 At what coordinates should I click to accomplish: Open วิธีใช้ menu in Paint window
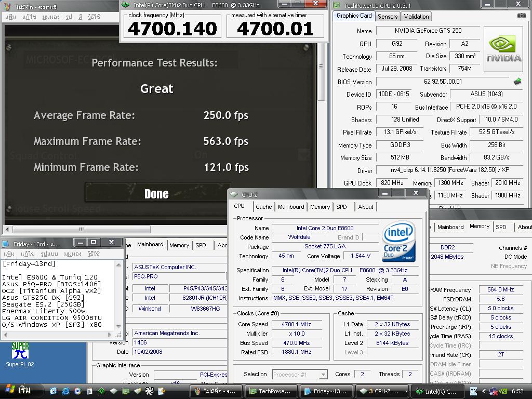94,17
